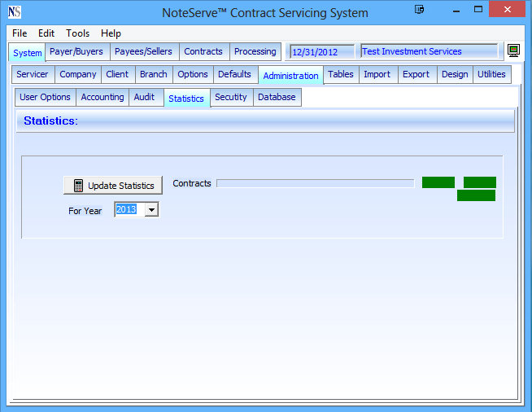Image resolution: width=532 pixels, height=412 pixels.
Task: Open the Database sub-tab
Action: [x=277, y=97]
